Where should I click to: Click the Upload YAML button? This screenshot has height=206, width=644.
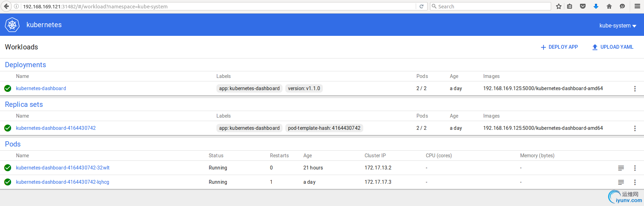pyautogui.click(x=613, y=47)
